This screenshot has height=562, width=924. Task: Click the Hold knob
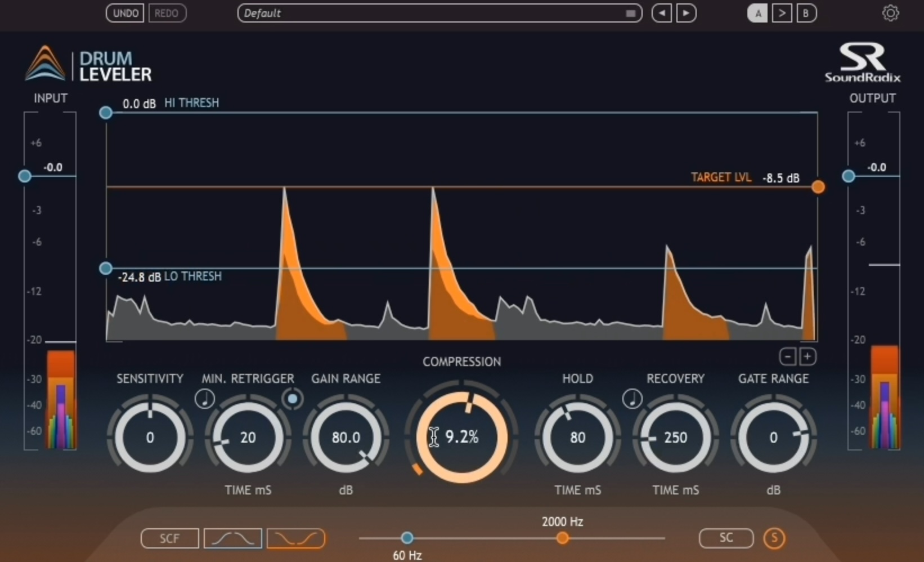click(x=578, y=437)
